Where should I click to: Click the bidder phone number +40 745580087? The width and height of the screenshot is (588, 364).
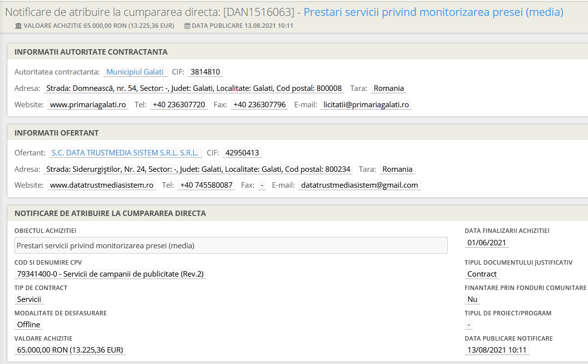pyautogui.click(x=206, y=185)
